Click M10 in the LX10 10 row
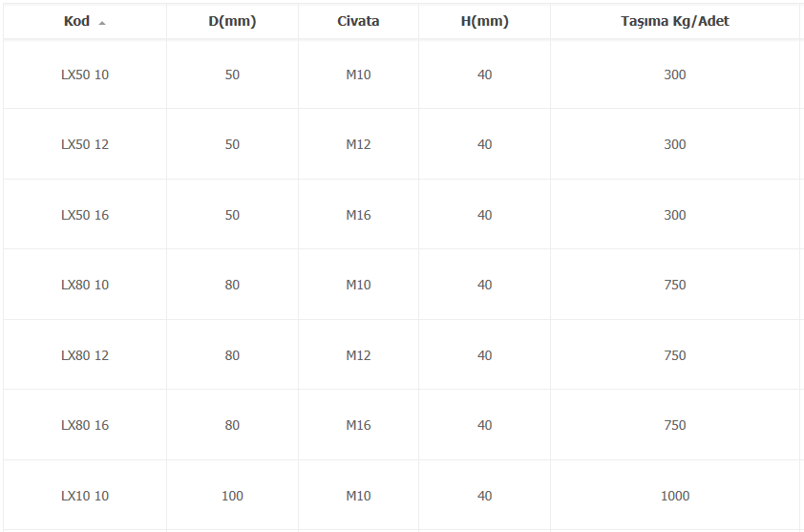Image resolution: width=804 pixels, height=532 pixels. pos(358,496)
